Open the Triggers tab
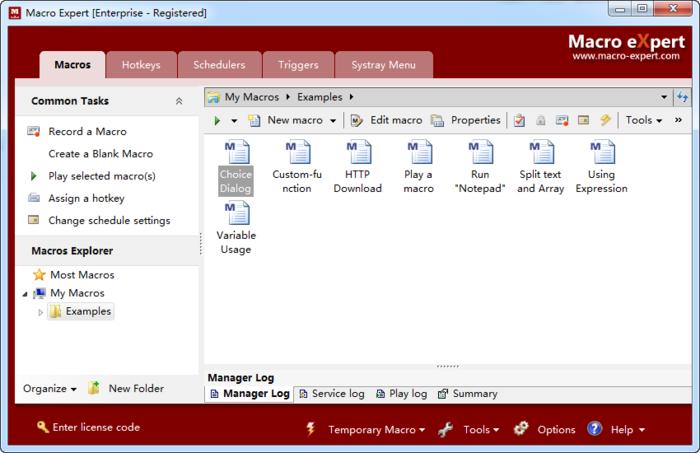The image size is (700, 453). point(298,65)
